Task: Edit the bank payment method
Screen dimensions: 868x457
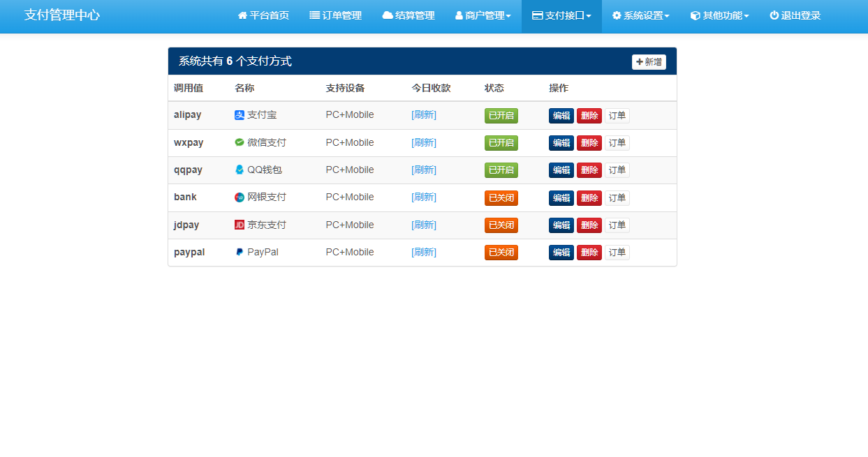Action: [x=561, y=198]
